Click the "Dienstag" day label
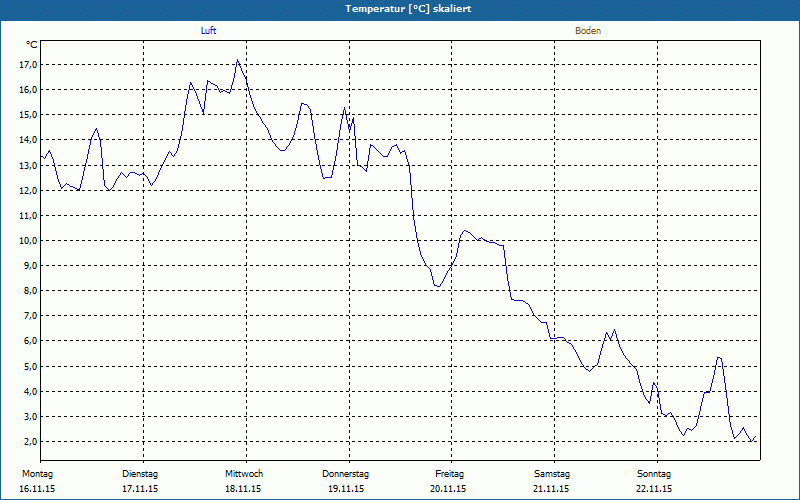 pyautogui.click(x=140, y=474)
